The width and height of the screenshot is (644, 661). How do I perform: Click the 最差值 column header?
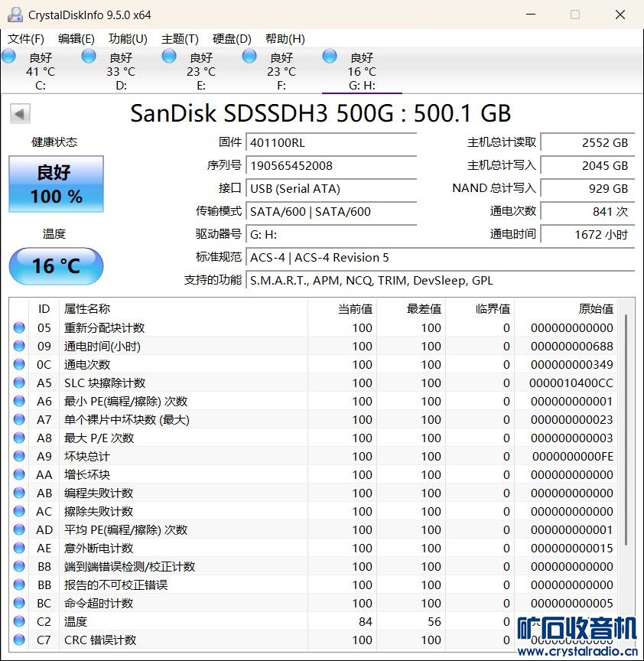(x=411, y=308)
